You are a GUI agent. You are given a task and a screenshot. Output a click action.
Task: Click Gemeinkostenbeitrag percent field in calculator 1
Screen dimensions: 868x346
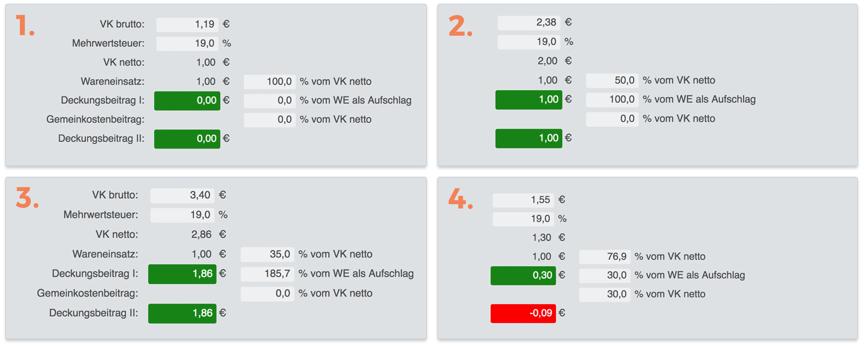click(269, 120)
